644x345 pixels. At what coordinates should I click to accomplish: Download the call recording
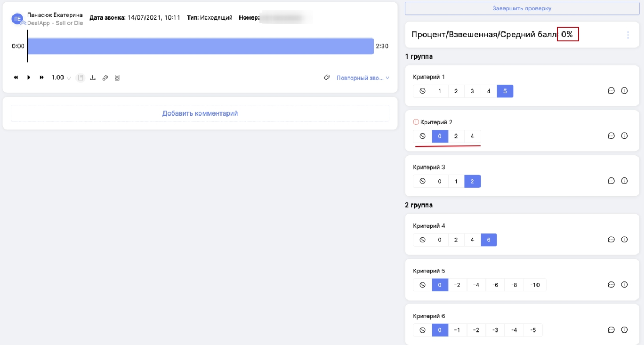click(x=92, y=78)
